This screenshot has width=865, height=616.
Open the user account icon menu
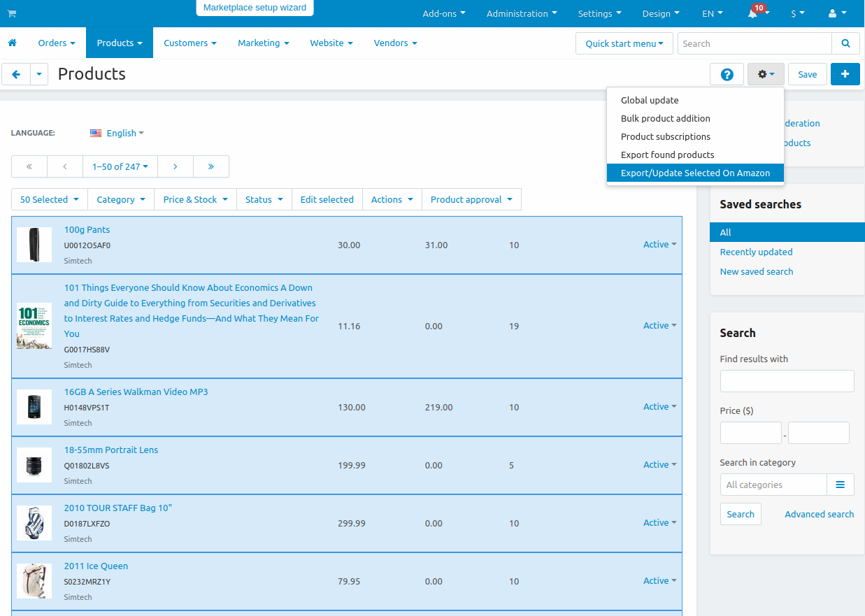click(836, 14)
